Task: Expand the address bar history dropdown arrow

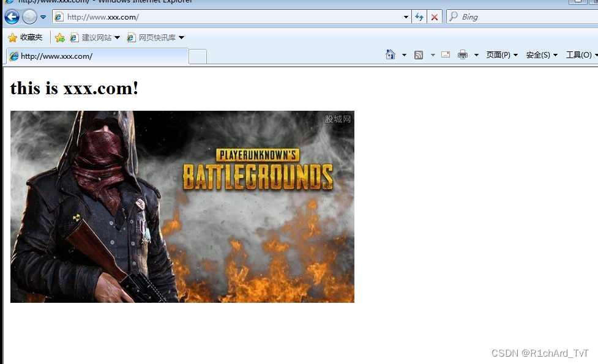Action: (406, 17)
